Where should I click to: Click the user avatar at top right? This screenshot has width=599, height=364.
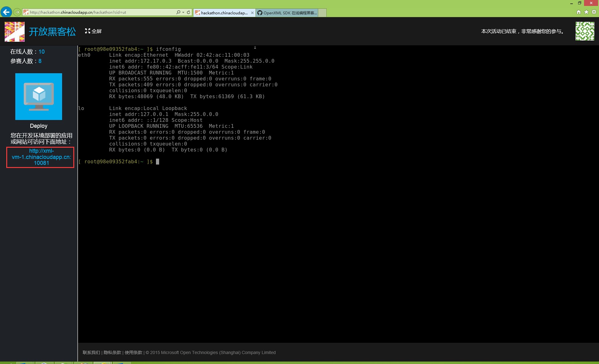click(x=585, y=31)
